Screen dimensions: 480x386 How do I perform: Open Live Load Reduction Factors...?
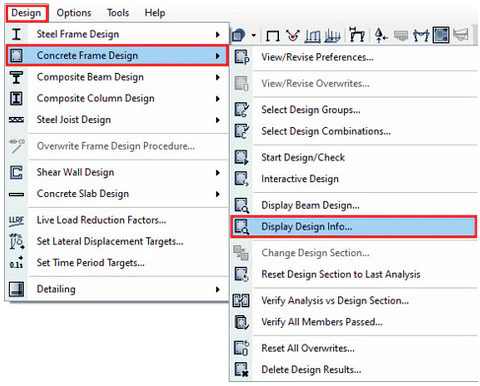point(117,220)
